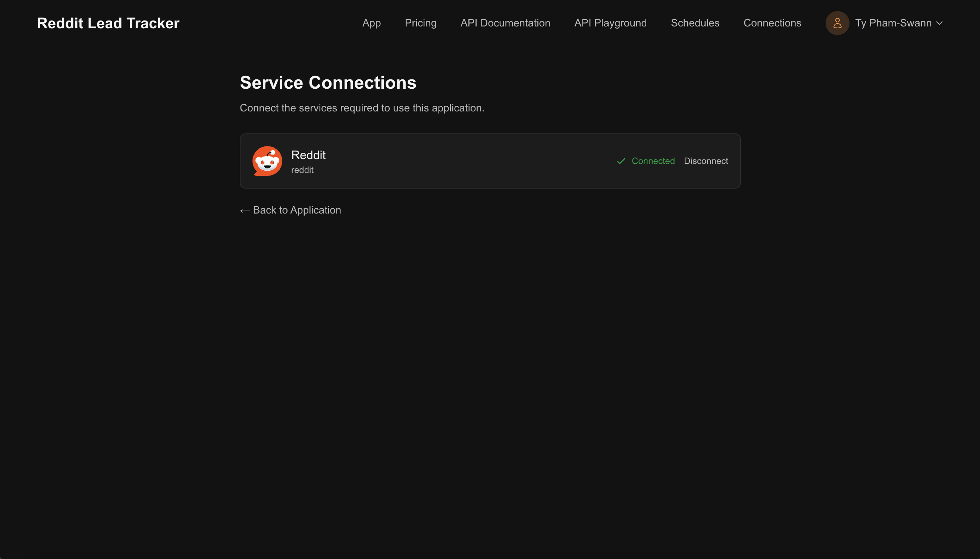Click the Reddit Lead Tracker title
980x559 pixels.
(108, 23)
